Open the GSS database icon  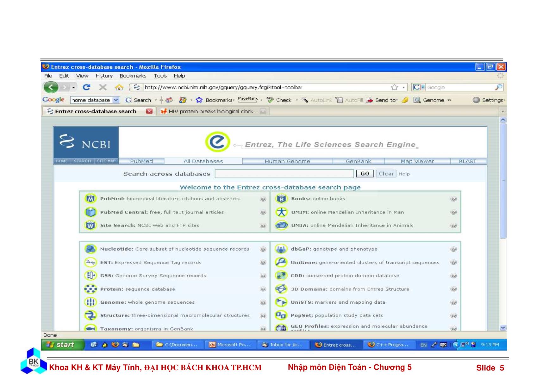pyautogui.click(x=90, y=276)
